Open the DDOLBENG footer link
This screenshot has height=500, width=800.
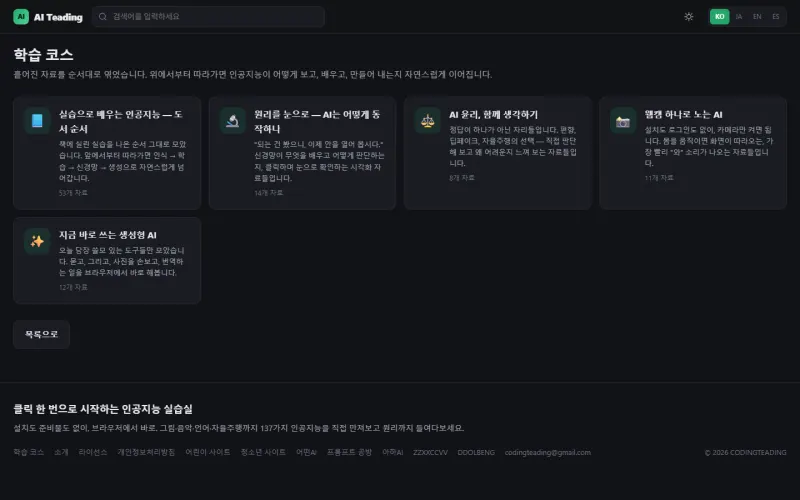[476, 452]
